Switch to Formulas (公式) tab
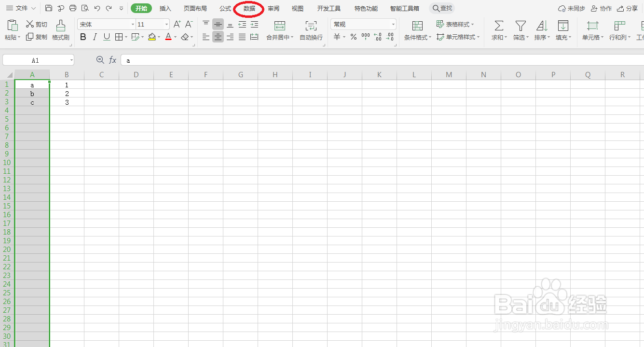This screenshot has height=347, width=644. tap(225, 8)
